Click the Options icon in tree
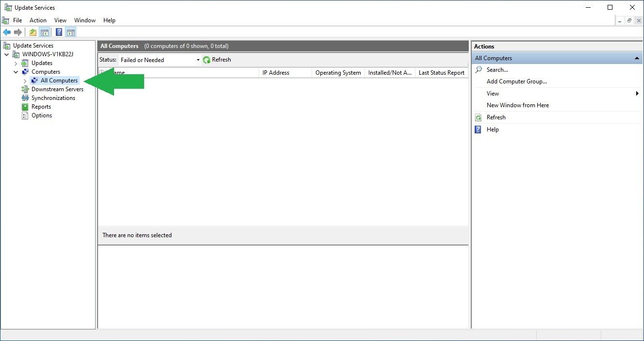 pos(25,115)
